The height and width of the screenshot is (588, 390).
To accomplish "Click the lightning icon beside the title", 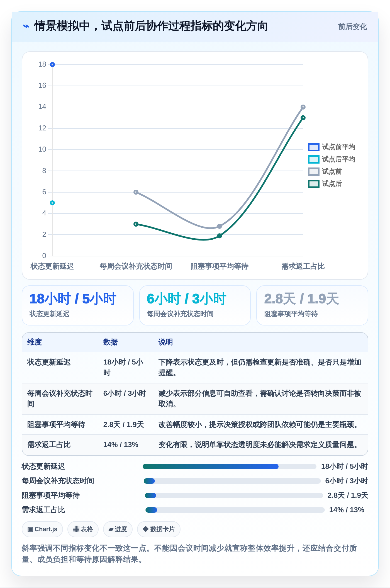I will coord(26,26).
